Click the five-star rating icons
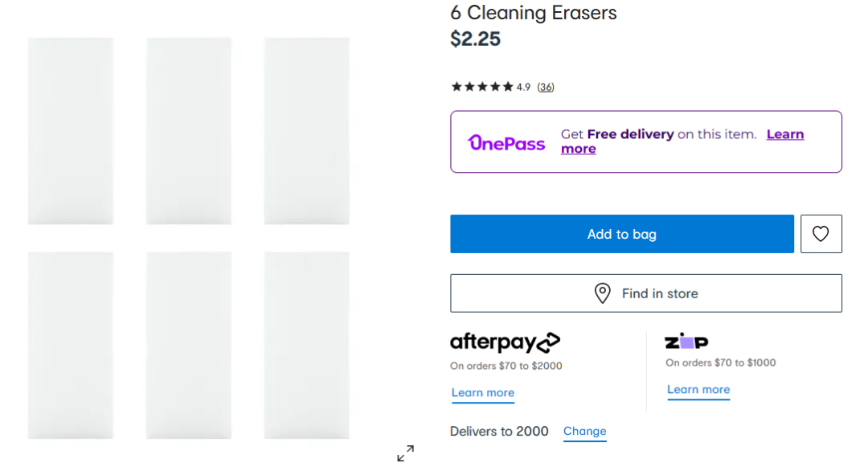This screenshot has width=868, height=467. 481,87
